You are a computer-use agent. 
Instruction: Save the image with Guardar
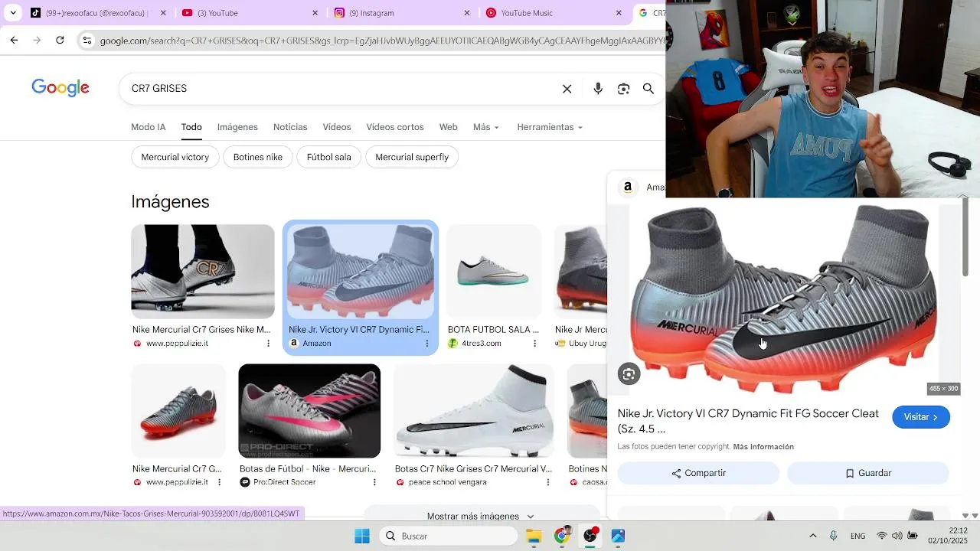868,473
